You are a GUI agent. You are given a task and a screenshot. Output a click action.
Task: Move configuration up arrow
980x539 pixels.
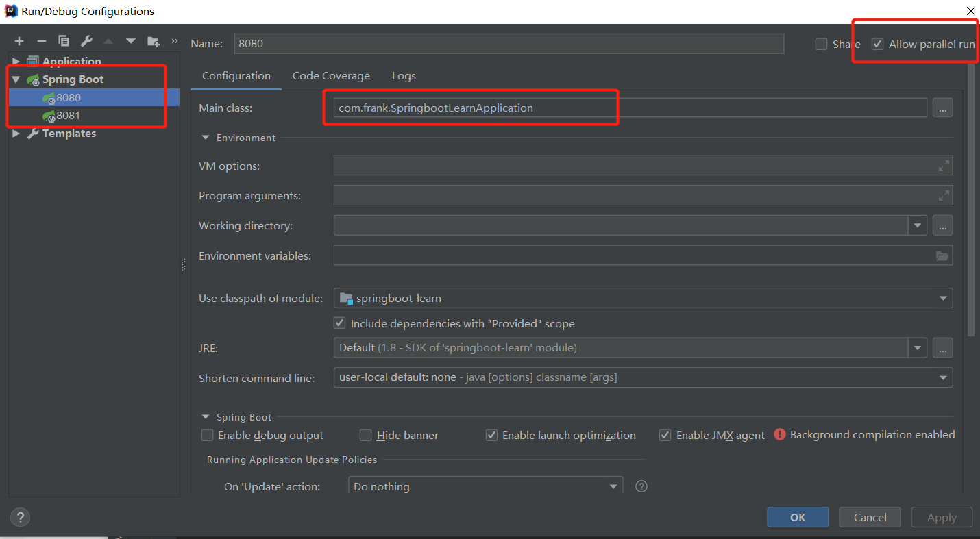pos(108,41)
